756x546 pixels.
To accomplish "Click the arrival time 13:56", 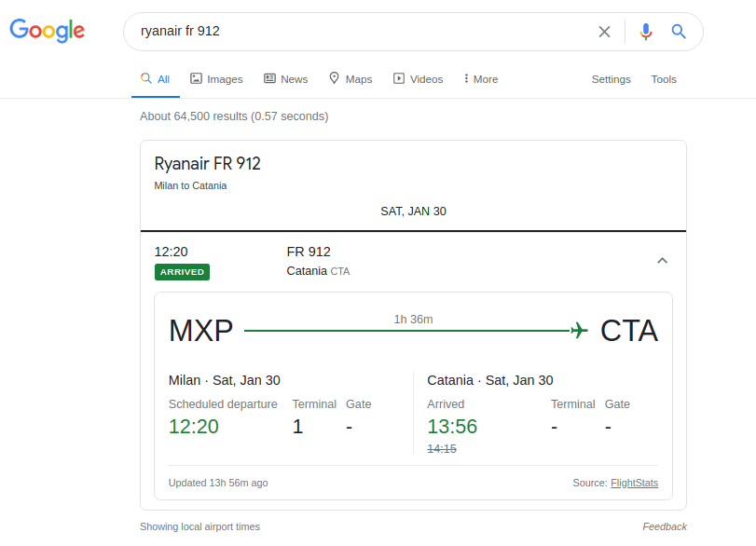I will [452, 427].
